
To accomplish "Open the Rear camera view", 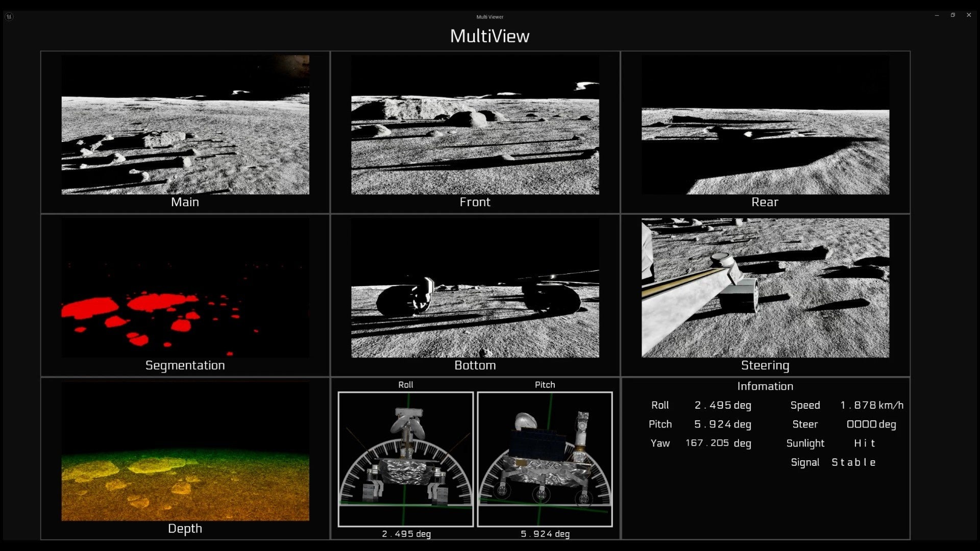I will coord(765,124).
